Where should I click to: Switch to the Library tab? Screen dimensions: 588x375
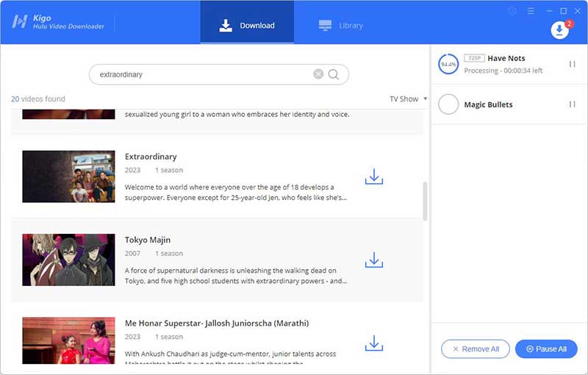click(340, 26)
